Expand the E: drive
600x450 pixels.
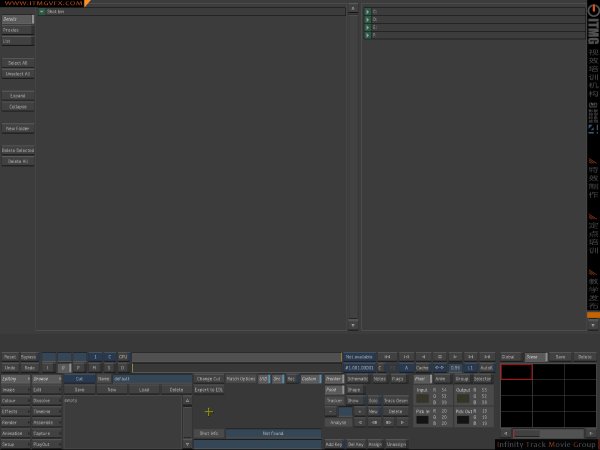tap(368, 28)
